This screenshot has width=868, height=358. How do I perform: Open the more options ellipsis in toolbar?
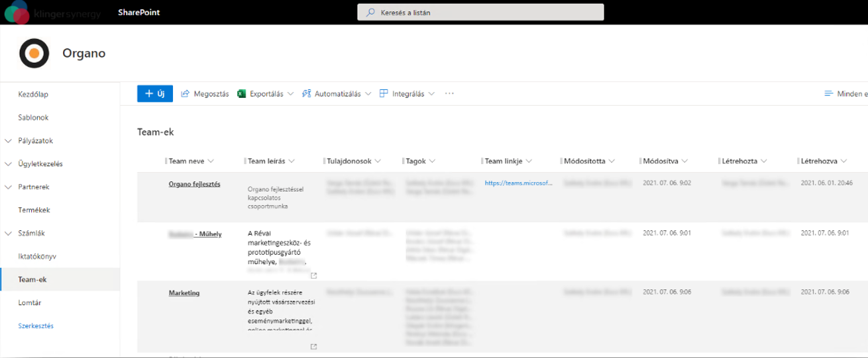tap(449, 94)
